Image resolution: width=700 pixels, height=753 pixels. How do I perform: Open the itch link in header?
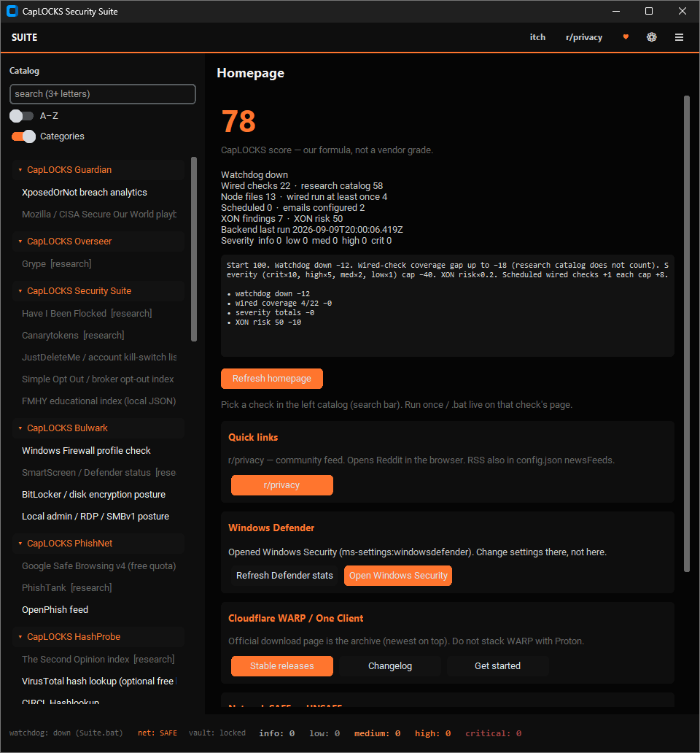pos(537,37)
